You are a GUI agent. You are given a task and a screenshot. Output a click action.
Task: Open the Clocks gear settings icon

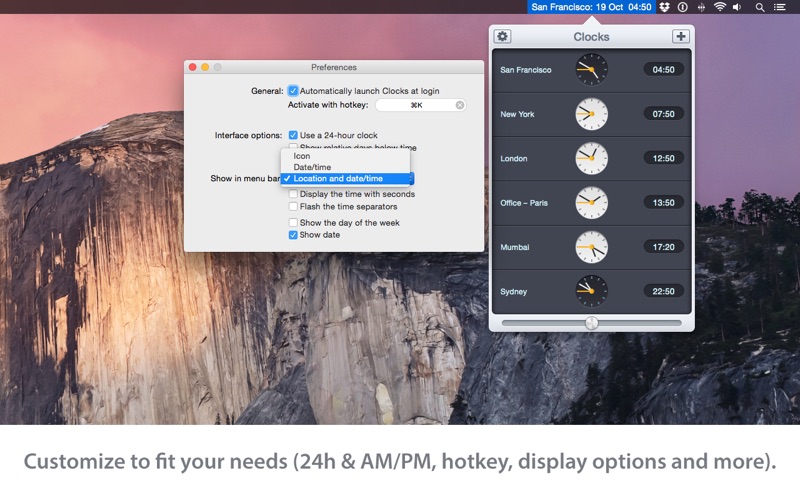click(x=503, y=36)
